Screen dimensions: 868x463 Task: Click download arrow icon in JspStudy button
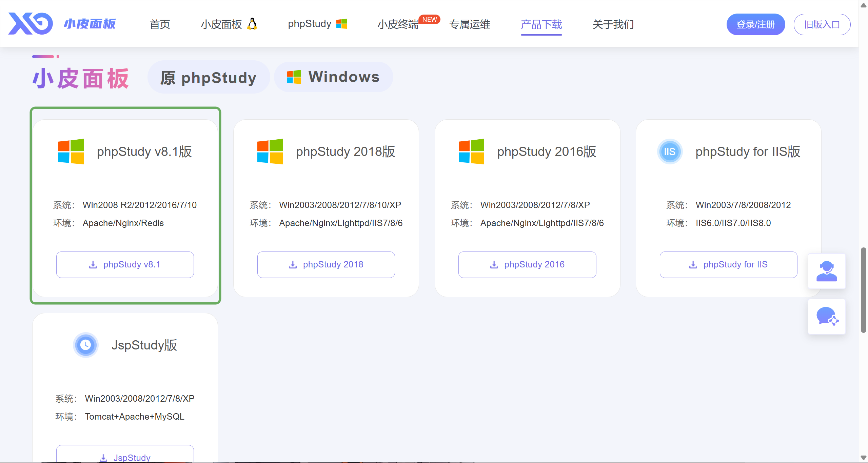point(103,458)
